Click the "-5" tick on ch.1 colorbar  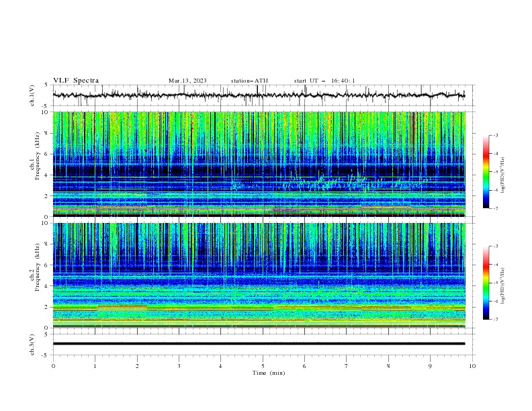point(495,172)
